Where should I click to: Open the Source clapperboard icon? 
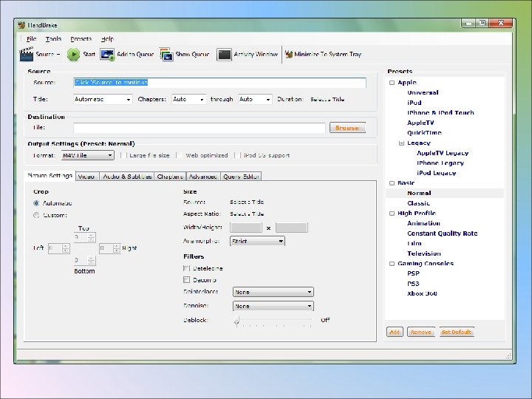pyautogui.click(x=27, y=54)
